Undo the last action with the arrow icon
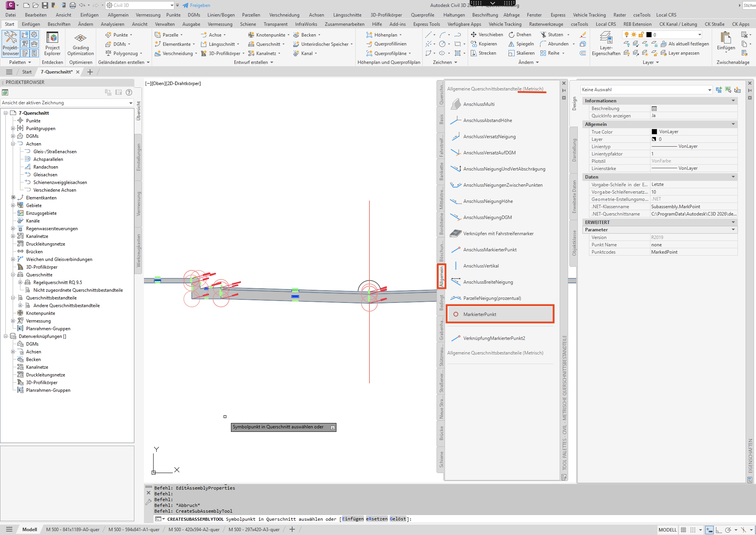 click(x=82, y=5)
